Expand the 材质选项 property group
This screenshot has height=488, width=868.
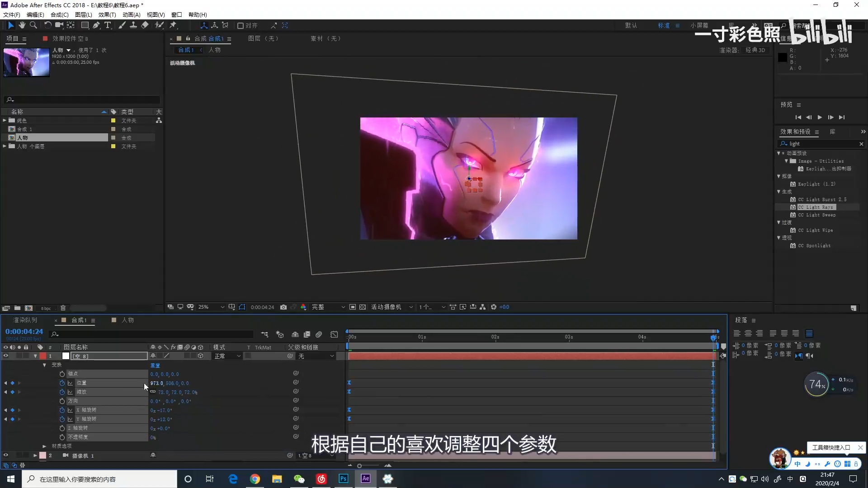point(44,446)
